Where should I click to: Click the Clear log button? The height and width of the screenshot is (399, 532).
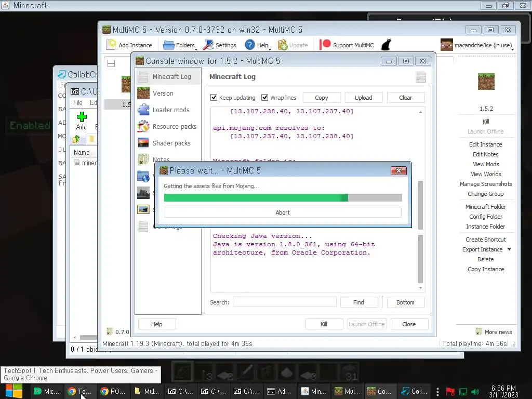pos(405,98)
